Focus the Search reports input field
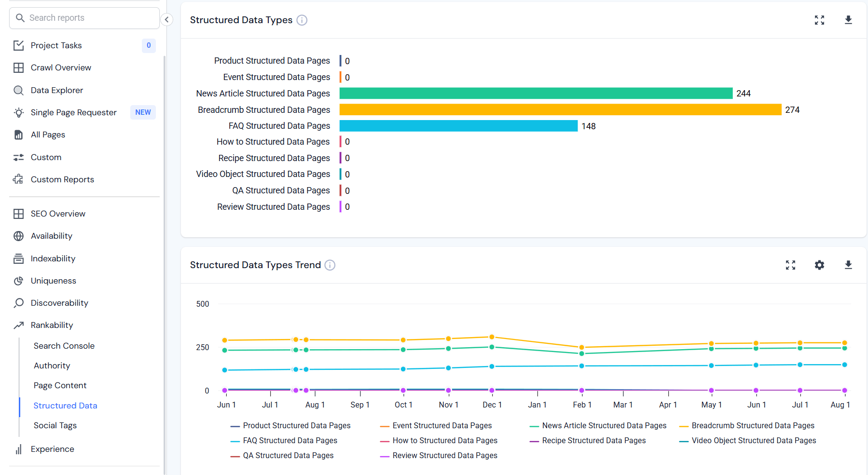Viewport: 868px width, 475px height. [x=84, y=18]
